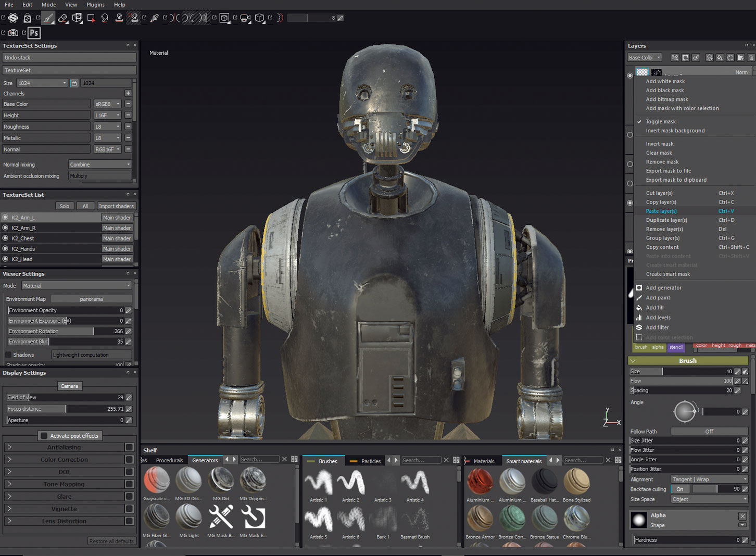This screenshot has height=556, width=756.
Task: Switch to the Smart materials tab
Action: [x=524, y=461]
